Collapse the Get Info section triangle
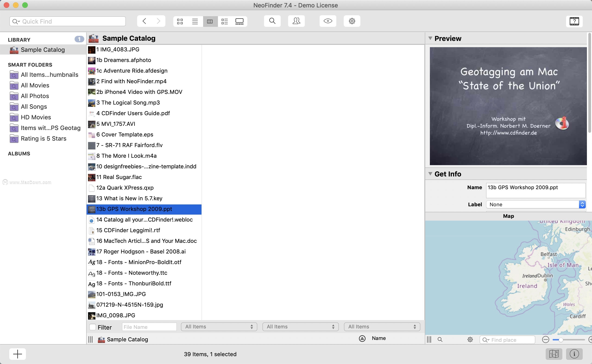This screenshot has height=364, width=592. click(x=430, y=174)
